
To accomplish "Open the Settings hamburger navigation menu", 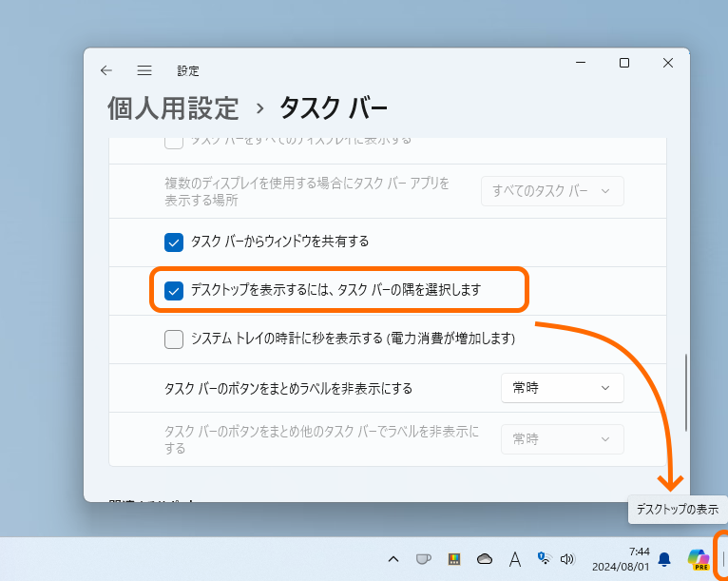I will [x=144, y=70].
